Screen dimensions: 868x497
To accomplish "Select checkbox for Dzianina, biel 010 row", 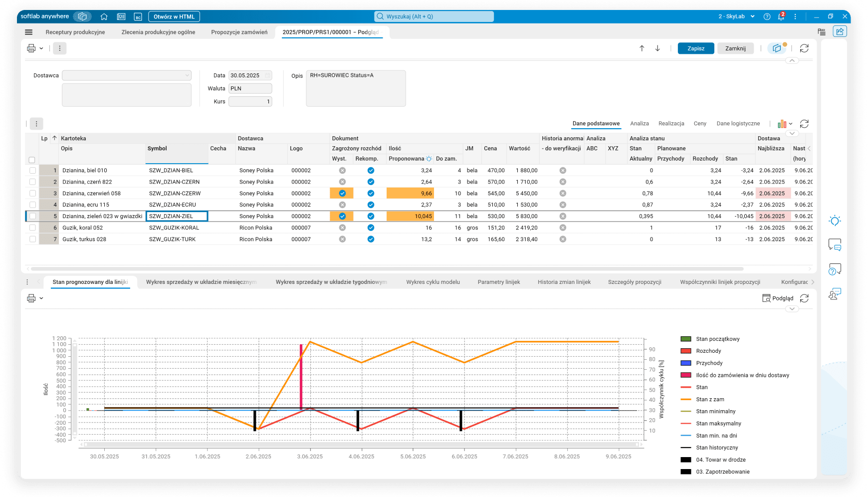I will tap(32, 170).
